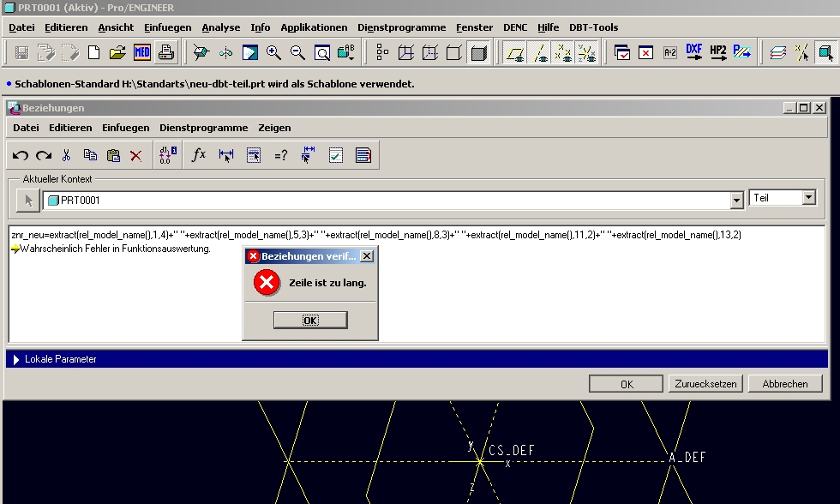This screenshot has width=840, height=504.
Task: Open the layers icon in main toolbar
Action: [778, 52]
